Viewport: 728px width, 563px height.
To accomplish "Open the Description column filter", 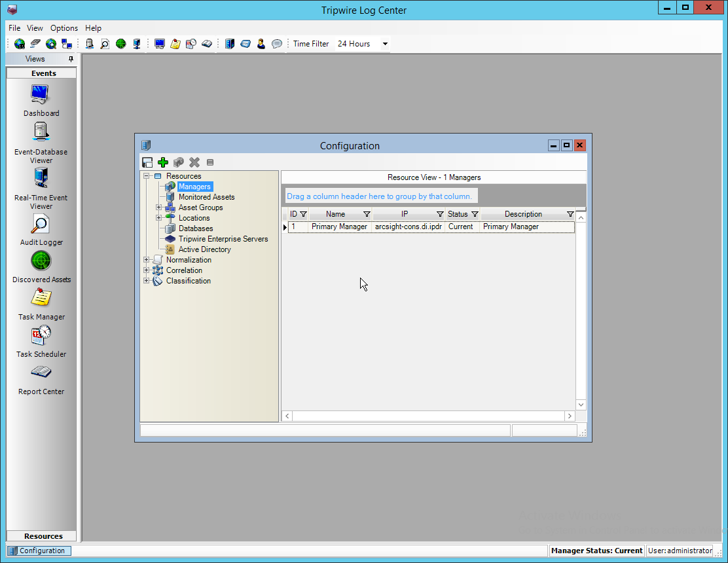I will [x=570, y=214].
